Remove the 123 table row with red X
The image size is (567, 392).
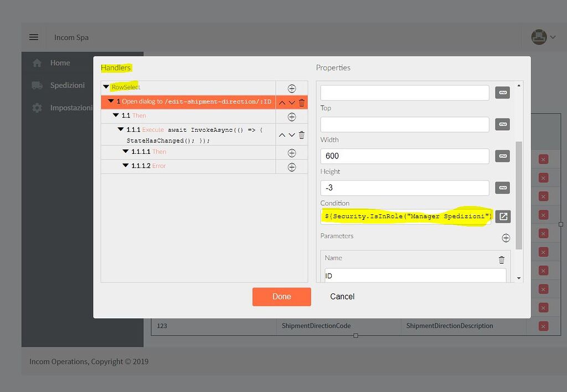click(542, 326)
